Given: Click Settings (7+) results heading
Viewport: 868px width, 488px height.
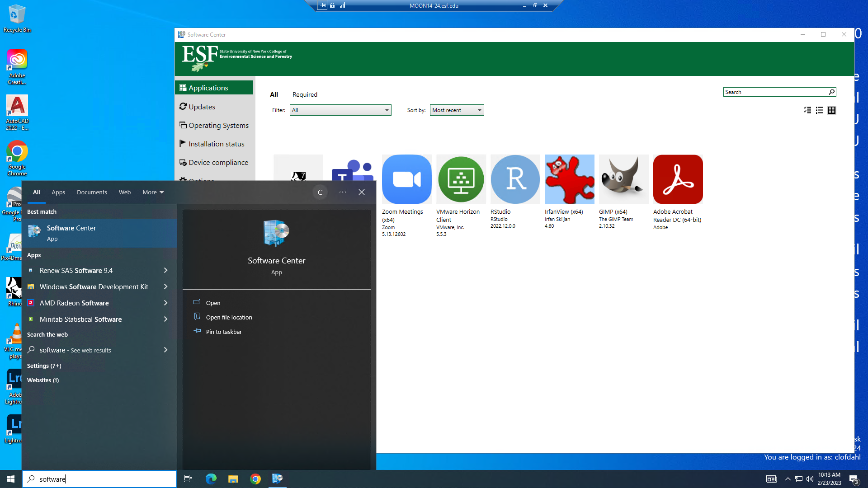Looking at the screenshot, I should [44, 366].
